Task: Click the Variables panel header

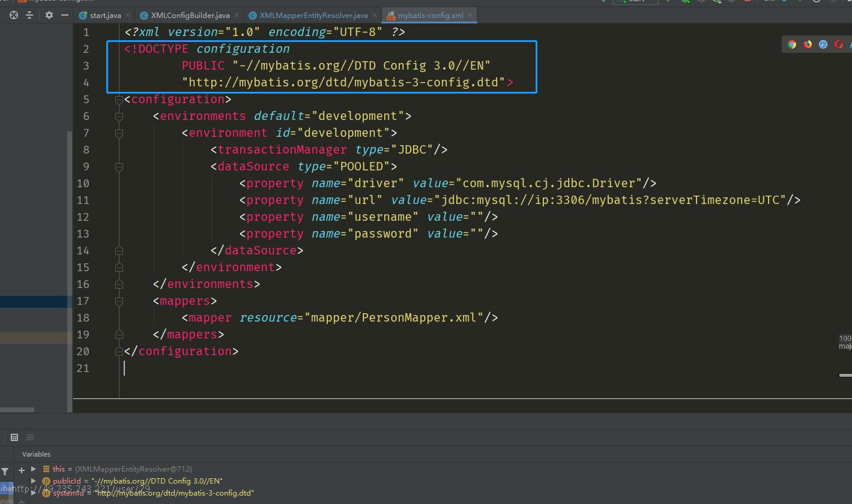Action: (x=37, y=454)
